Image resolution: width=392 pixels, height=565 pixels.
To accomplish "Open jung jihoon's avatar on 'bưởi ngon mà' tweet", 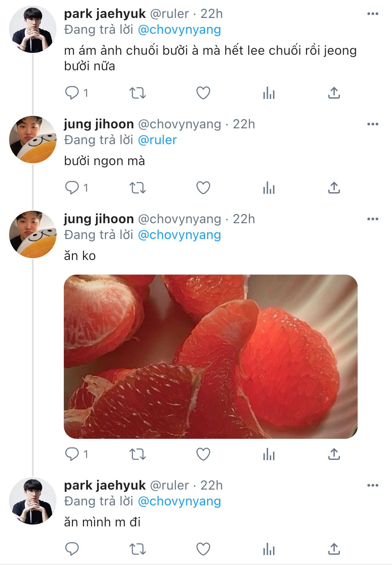I will click(33, 140).
